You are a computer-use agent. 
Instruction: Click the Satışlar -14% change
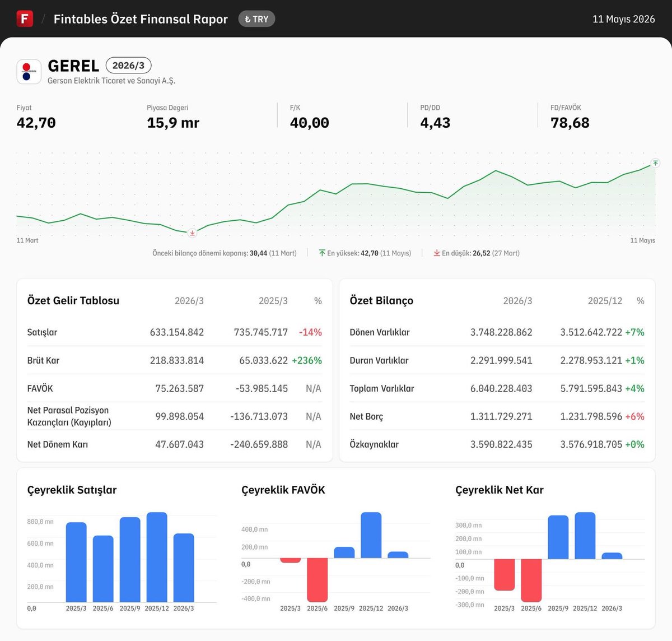(x=310, y=332)
